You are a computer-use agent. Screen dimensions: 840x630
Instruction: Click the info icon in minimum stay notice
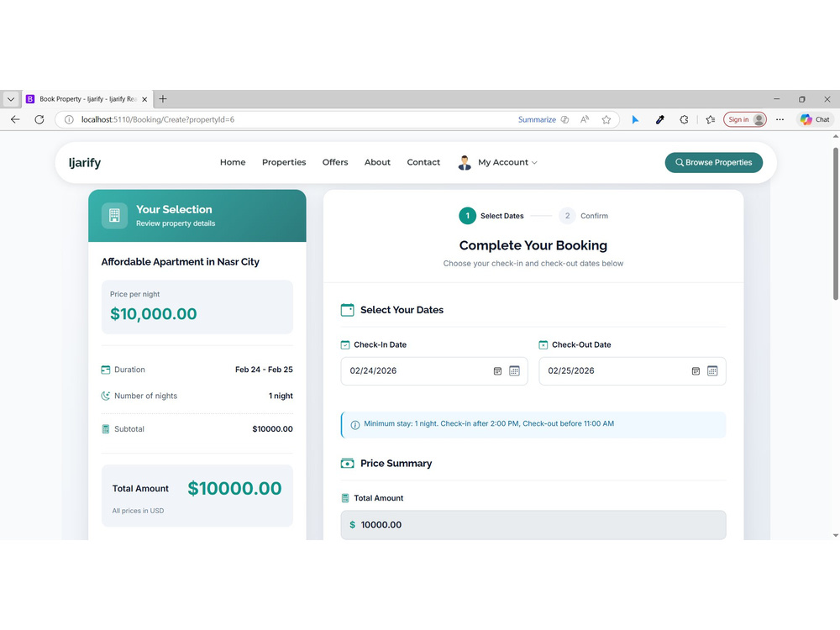(354, 424)
